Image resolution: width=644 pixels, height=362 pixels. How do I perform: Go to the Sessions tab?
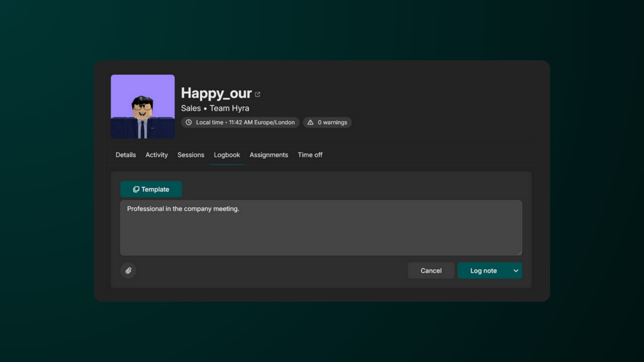coord(191,155)
